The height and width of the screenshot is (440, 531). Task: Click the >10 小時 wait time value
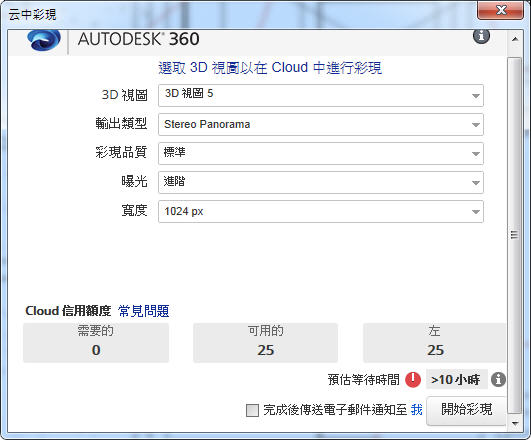(x=456, y=379)
